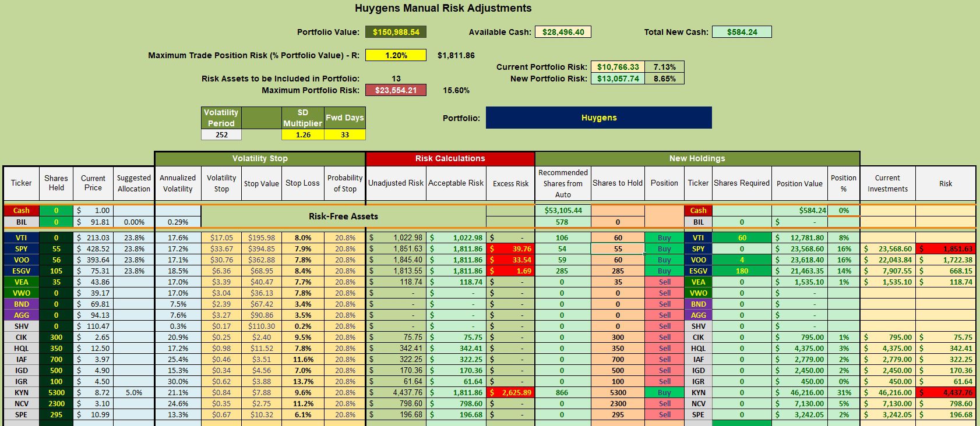Select VTI stop value $195.98

tap(262, 237)
